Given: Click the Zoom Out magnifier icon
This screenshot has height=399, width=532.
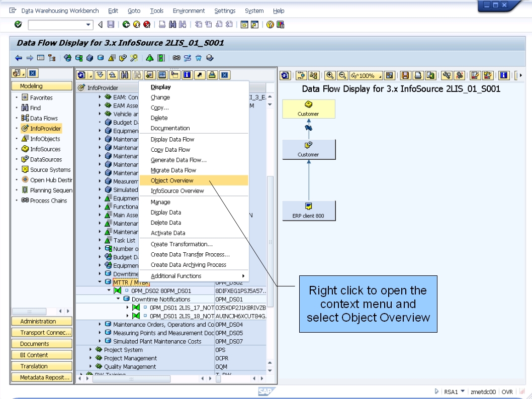Looking at the screenshot, I should pyautogui.click(x=342, y=75).
